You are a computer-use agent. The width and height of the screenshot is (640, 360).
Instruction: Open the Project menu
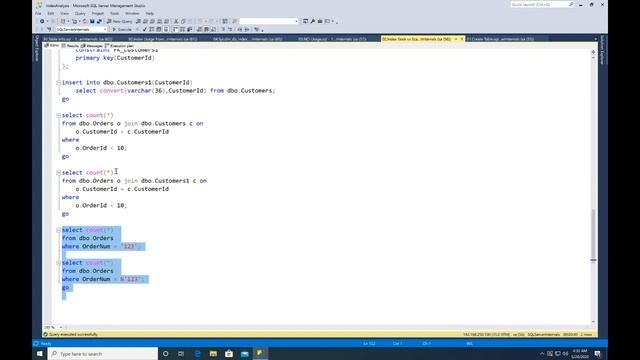(x=98, y=13)
